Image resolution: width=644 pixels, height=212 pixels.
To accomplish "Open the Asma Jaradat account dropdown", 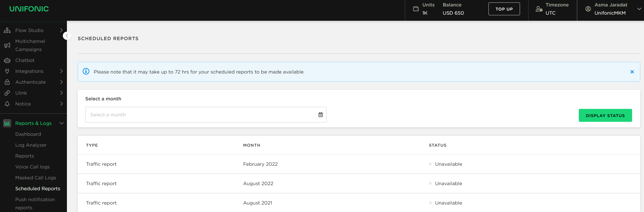I will pos(639,9).
